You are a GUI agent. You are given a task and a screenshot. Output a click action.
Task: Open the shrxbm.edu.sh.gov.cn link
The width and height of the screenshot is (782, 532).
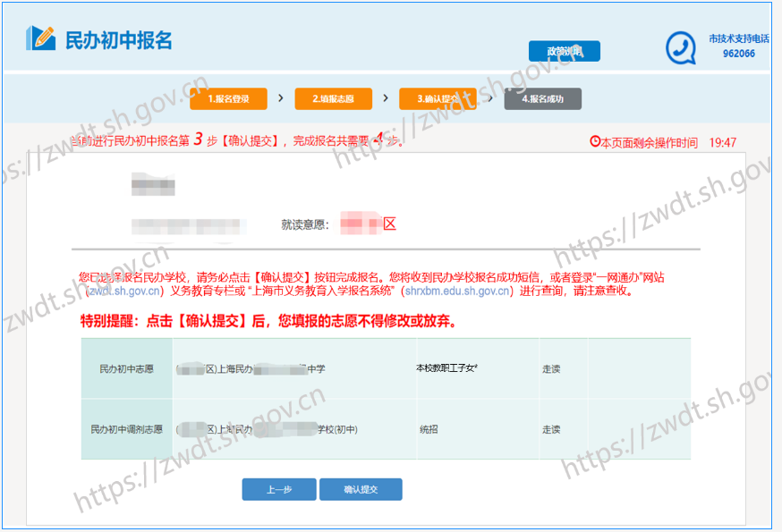pyautogui.click(x=457, y=291)
